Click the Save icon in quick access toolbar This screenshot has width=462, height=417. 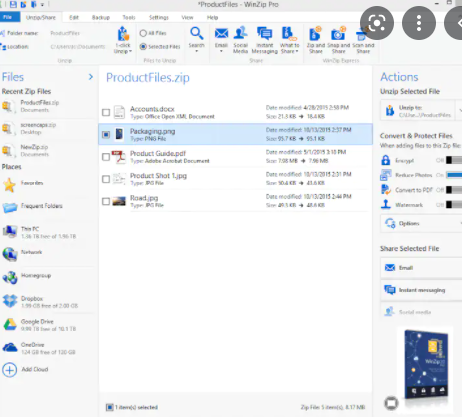[13, 4]
